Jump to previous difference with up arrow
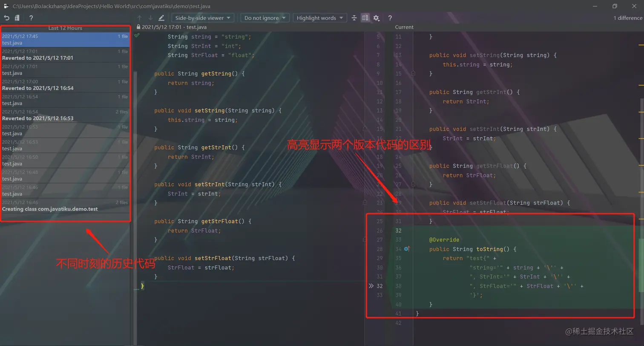644x346 pixels. (139, 18)
